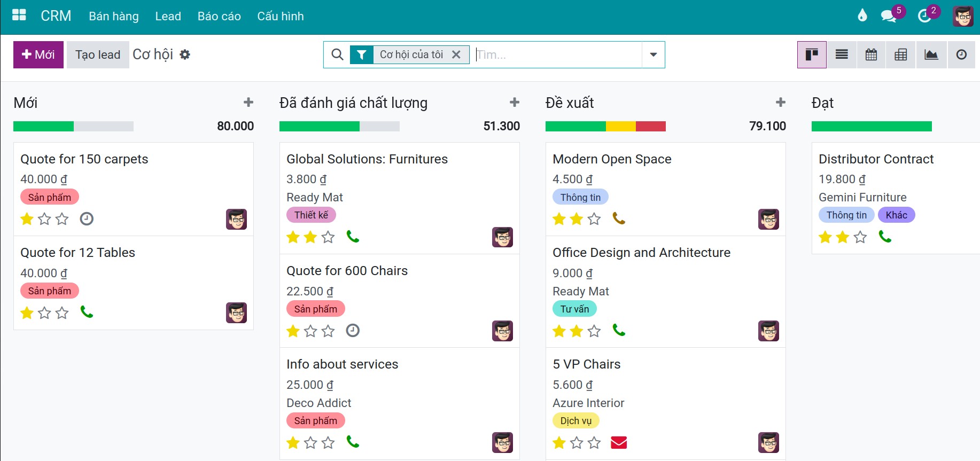This screenshot has height=461, width=980.
Task: Set second star on Quote for 600 Chairs
Action: (x=310, y=331)
